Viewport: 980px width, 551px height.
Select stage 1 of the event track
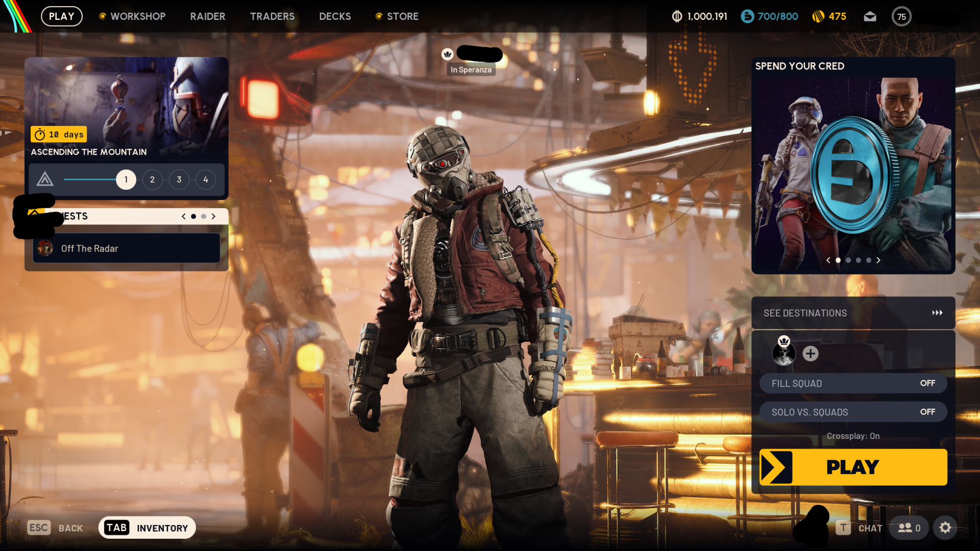pos(126,180)
